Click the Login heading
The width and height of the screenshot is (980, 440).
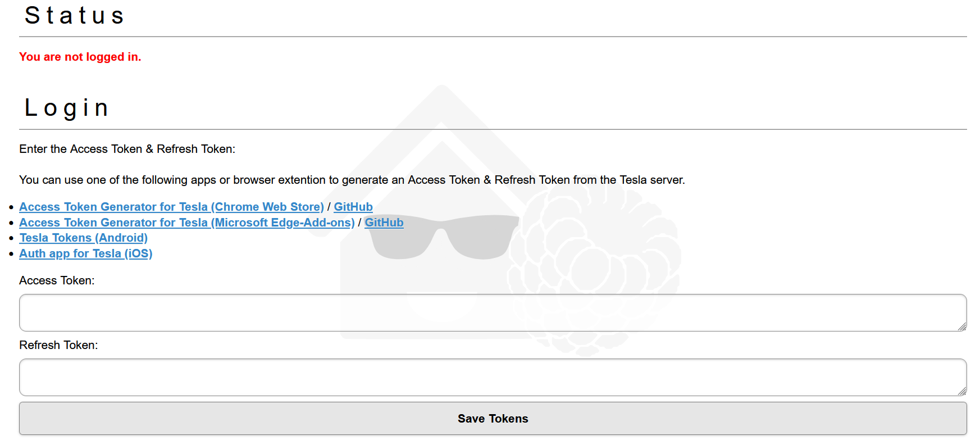67,108
